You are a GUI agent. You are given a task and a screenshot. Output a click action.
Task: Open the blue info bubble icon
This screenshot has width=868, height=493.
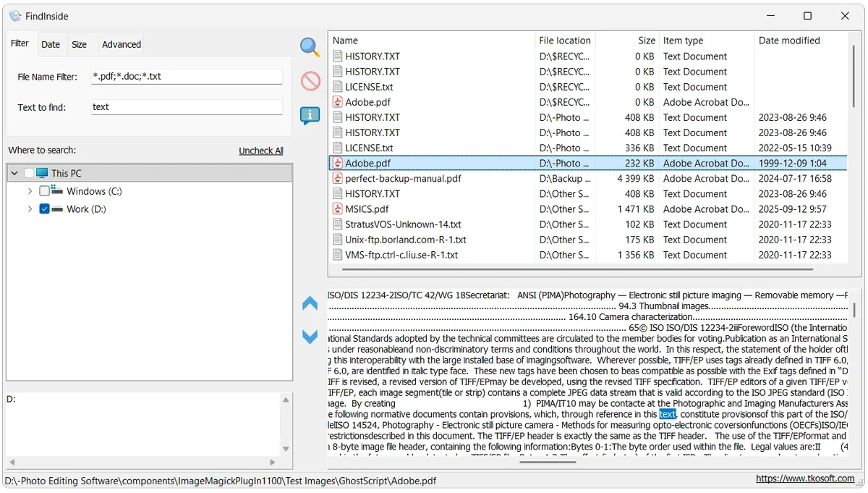click(x=310, y=115)
